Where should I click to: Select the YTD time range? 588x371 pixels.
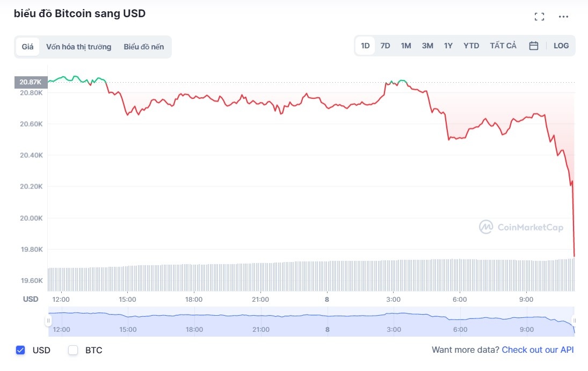471,46
